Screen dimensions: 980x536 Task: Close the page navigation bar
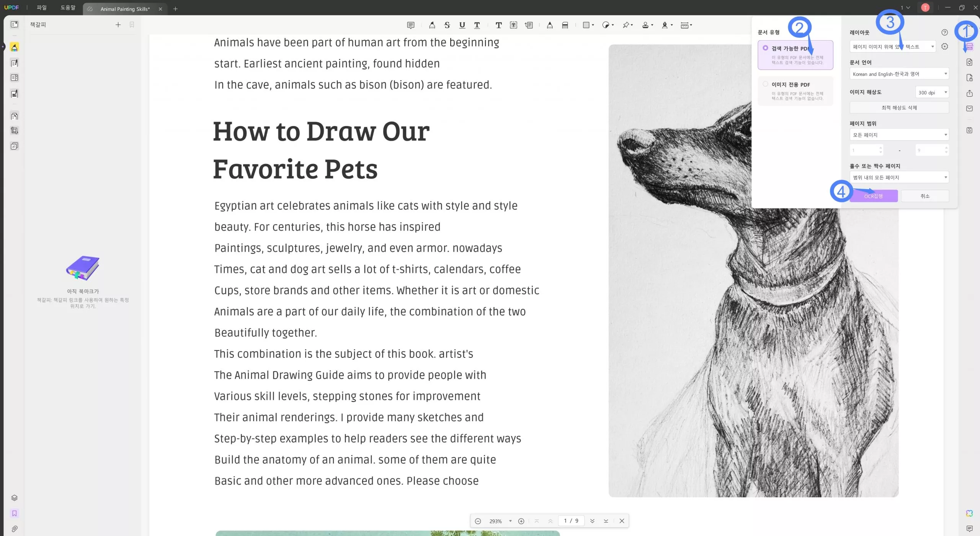point(622,521)
